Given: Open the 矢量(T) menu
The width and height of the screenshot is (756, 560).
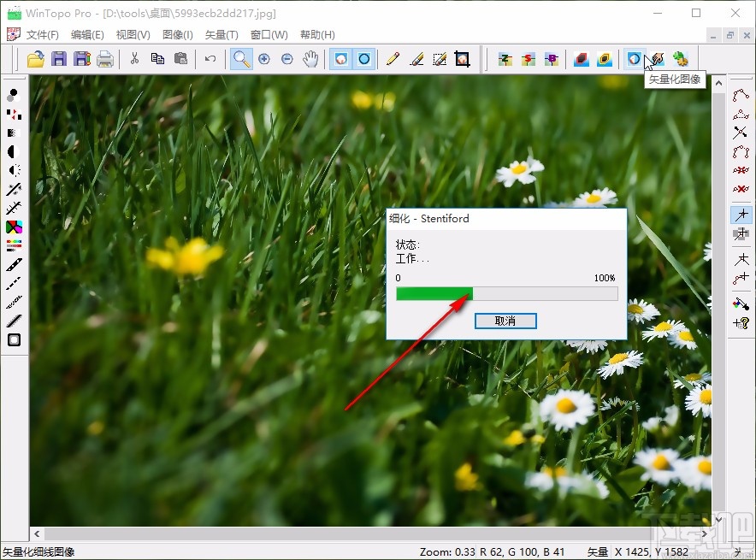Looking at the screenshot, I should (x=221, y=35).
